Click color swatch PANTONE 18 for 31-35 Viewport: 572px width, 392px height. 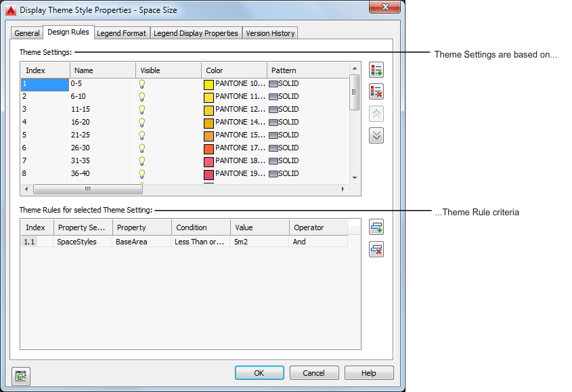[x=208, y=162]
